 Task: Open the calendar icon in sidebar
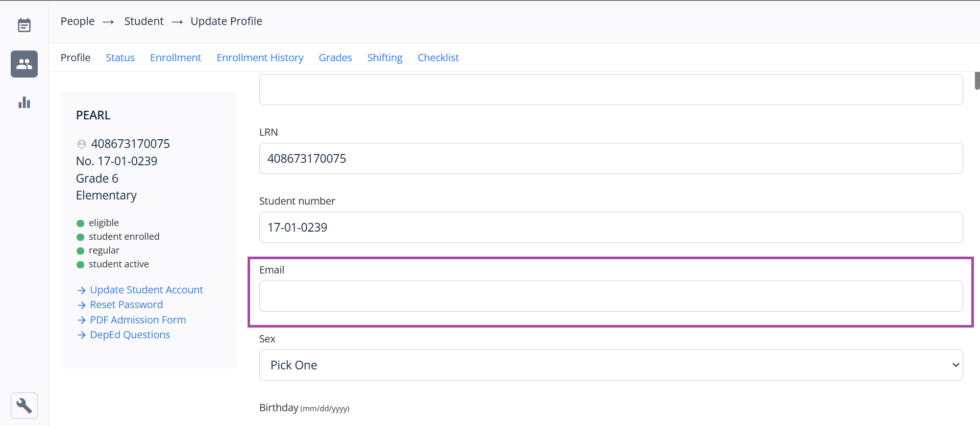pos(24,25)
